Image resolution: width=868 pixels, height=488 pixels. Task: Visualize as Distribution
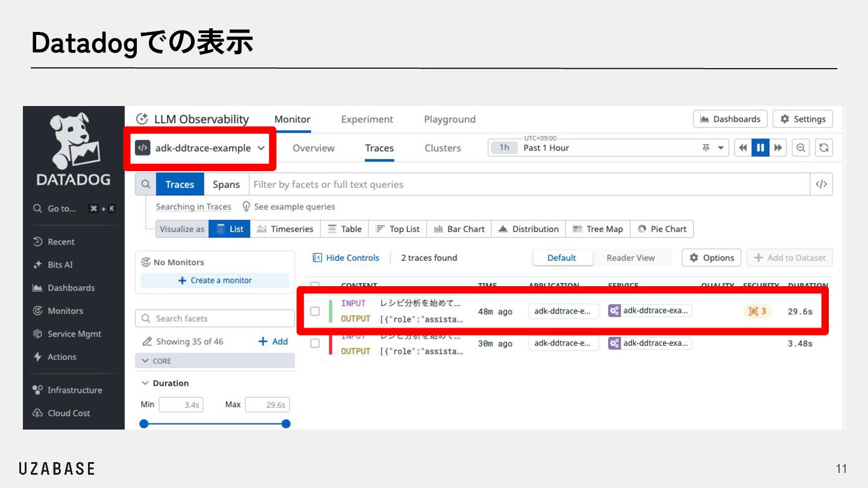[x=529, y=229]
